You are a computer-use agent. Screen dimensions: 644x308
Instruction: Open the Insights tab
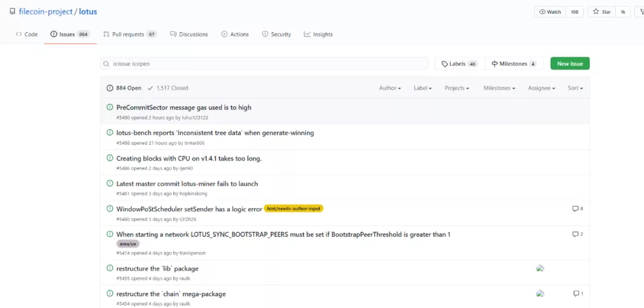coord(318,34)
